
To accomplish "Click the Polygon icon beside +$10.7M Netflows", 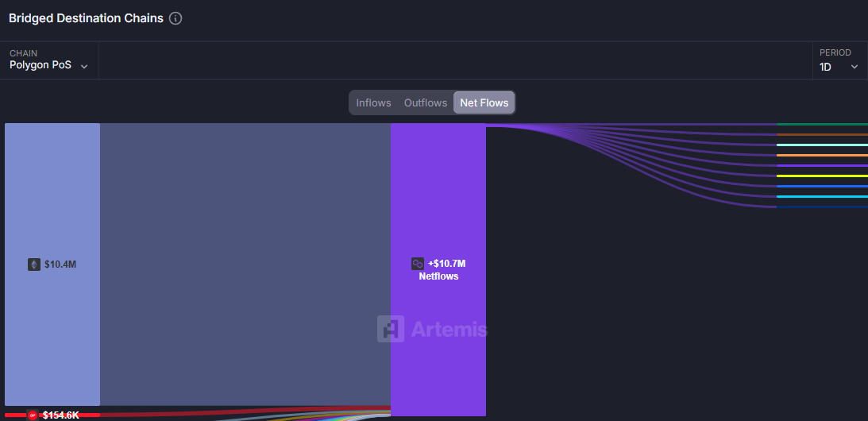I will (417, 264).
